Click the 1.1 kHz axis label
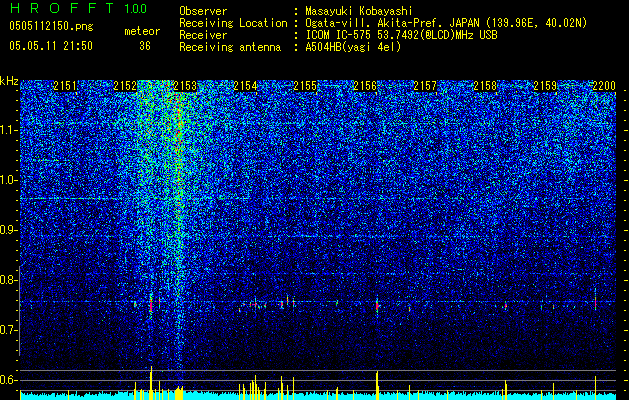 9,130
